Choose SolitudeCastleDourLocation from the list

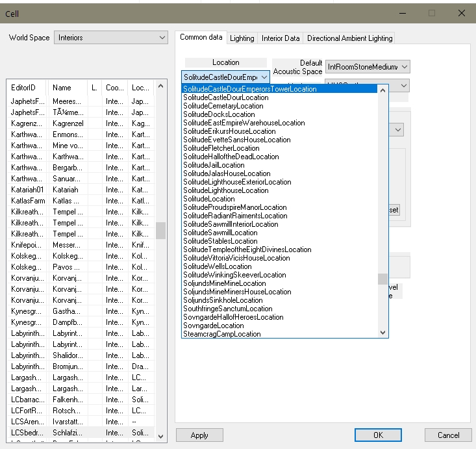pyautogui.click(x=225, y=97)
